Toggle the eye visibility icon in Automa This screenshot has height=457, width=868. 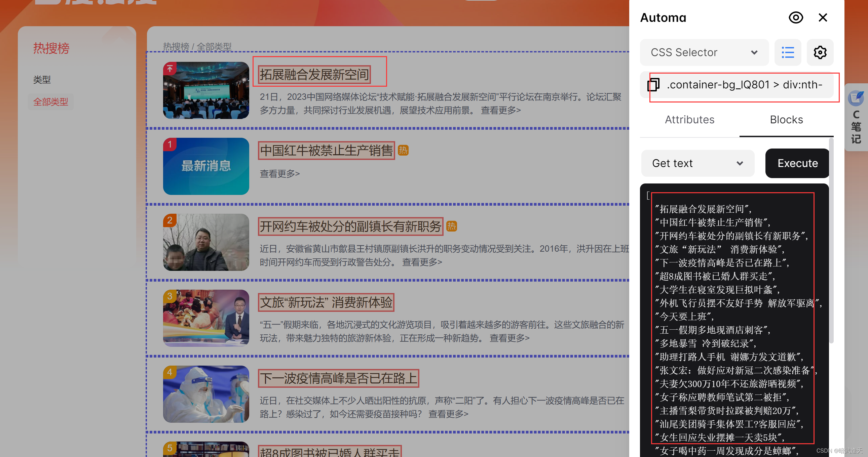(x=796, y=17)
